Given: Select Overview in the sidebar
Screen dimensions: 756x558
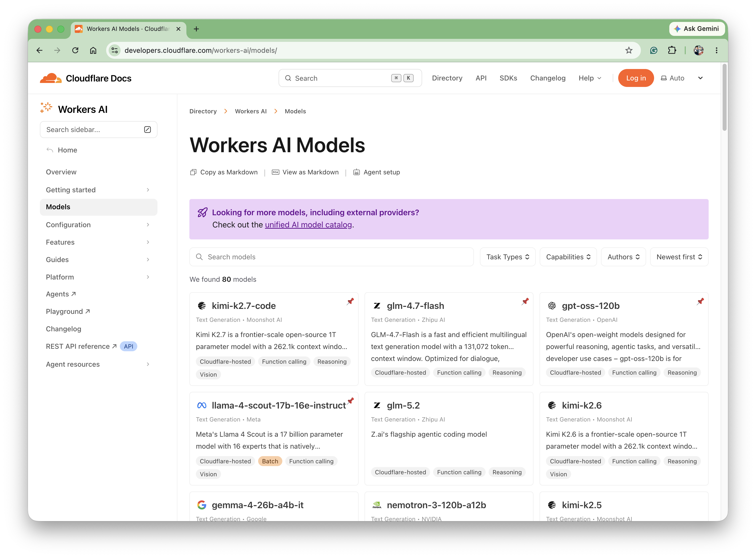Looking at the screenshot, I should click(x=61, y=172).
